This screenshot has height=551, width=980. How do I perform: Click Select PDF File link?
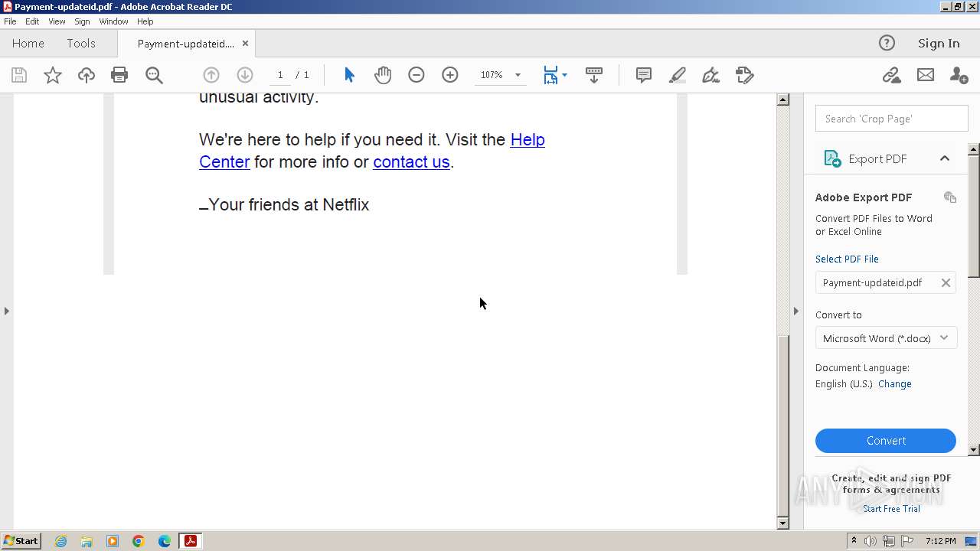[x=847, y=259]
